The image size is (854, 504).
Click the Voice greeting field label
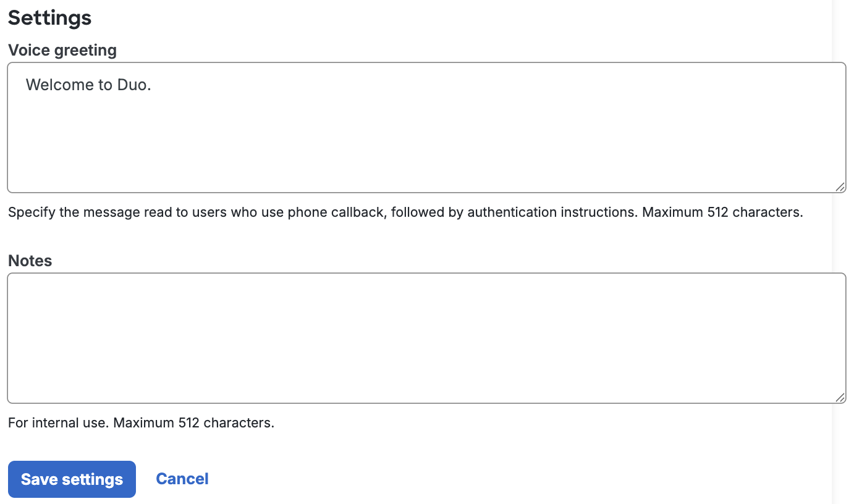(x=62, y=50)
